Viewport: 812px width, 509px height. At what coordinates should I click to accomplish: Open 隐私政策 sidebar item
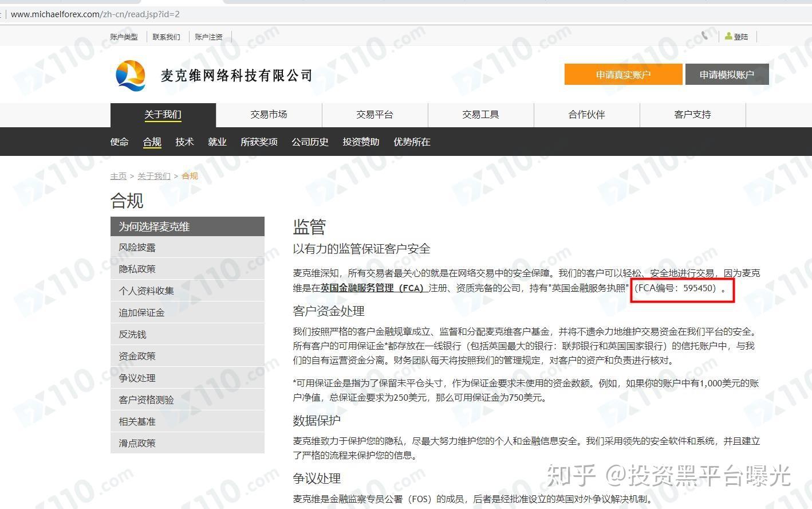(187, 269)
